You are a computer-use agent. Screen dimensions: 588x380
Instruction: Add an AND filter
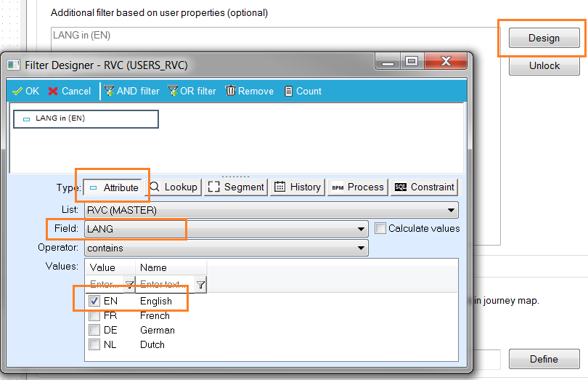point(131,92)
